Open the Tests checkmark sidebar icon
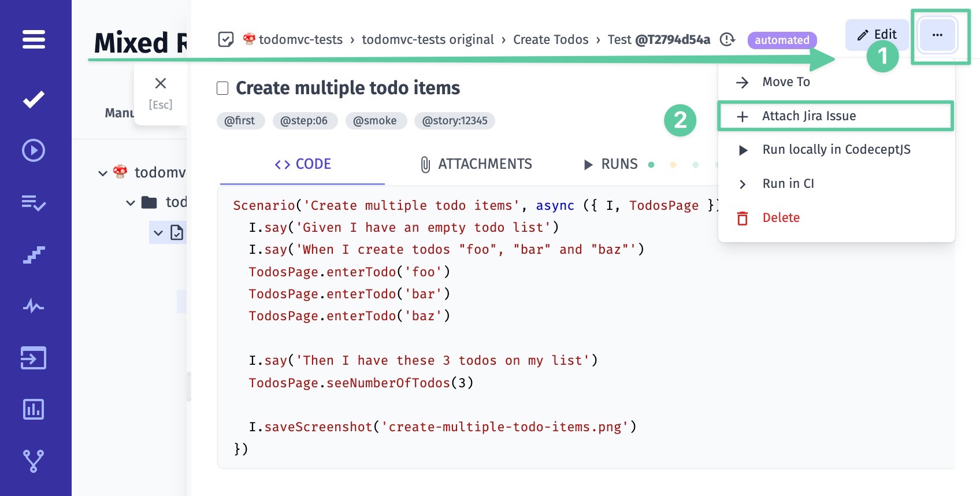This screenshot has width=980, height=496. point(34,99)
